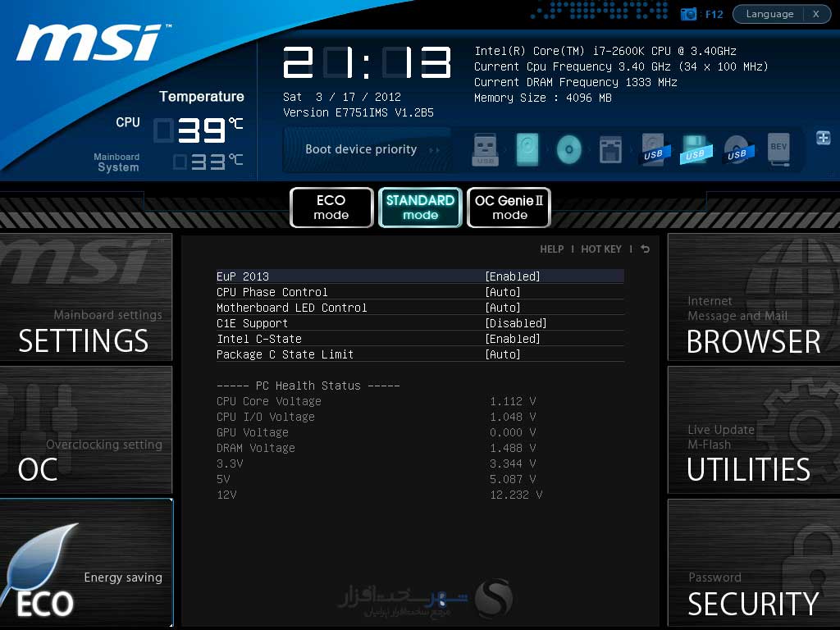Image resolution: width=840 pixels, height=630 pixels.
Task: Open the UTILITIES Live Update panel
Action: click(754, 430)
